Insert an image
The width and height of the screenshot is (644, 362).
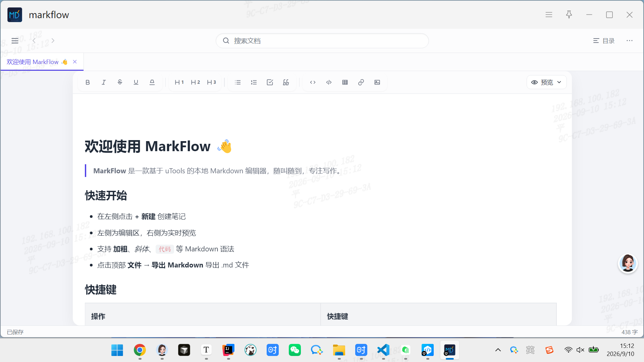point(377,82)
